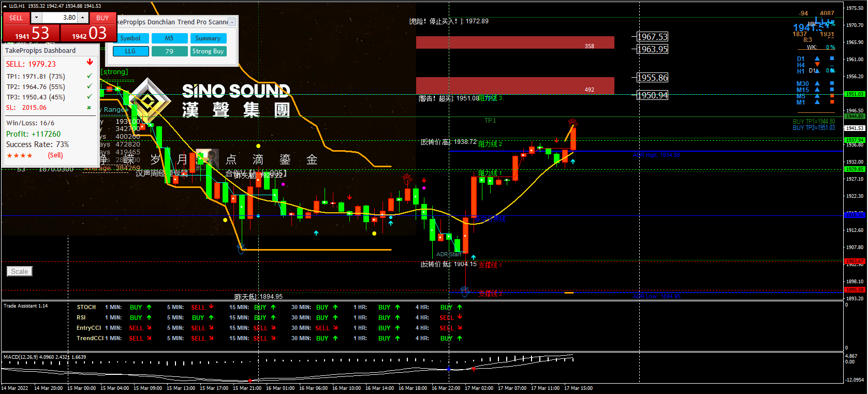Collapse the one-click trading panel triangle
Screen dimensions: 868x394
click(x=5, y=6)
